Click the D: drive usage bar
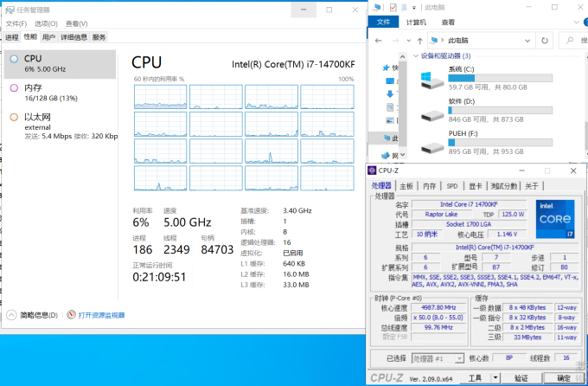 [501, 111]
